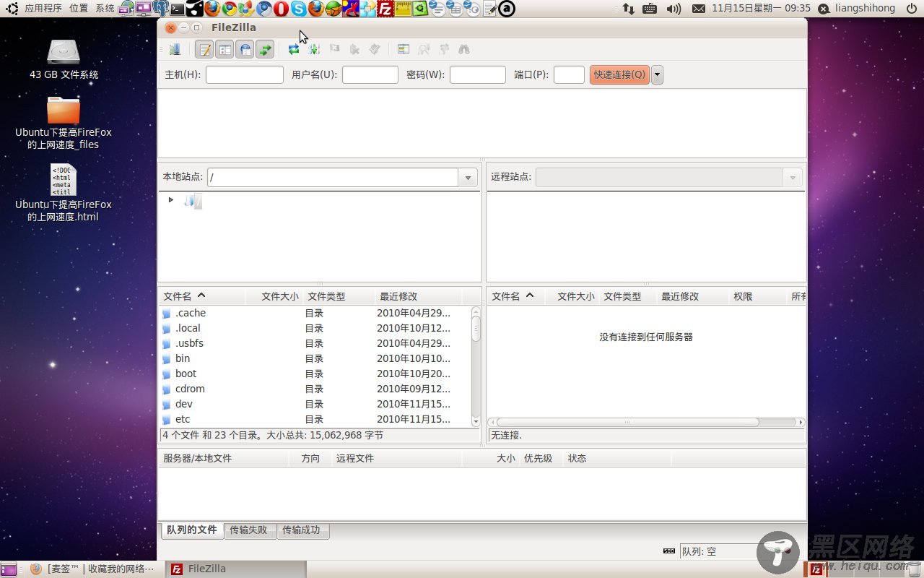Toggle synchronized browsing icon
The height and width of the screenshot is (578, 924).
click(x=444, y=50)
